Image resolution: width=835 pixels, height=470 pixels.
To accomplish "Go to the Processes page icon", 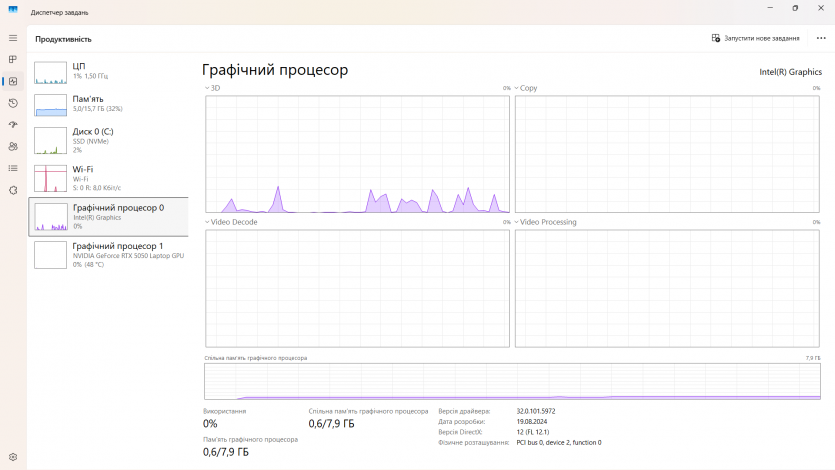I will pyautogui.click(x=13, y=59).
